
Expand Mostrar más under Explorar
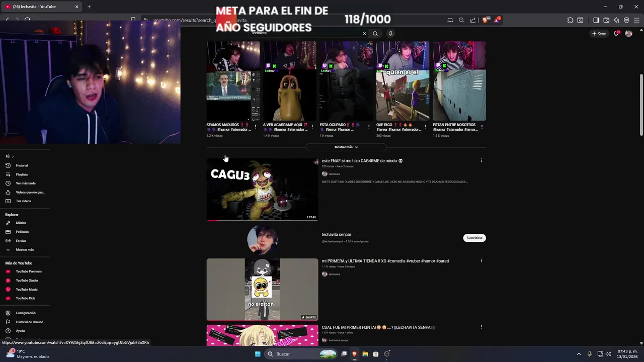coord(25,250)
